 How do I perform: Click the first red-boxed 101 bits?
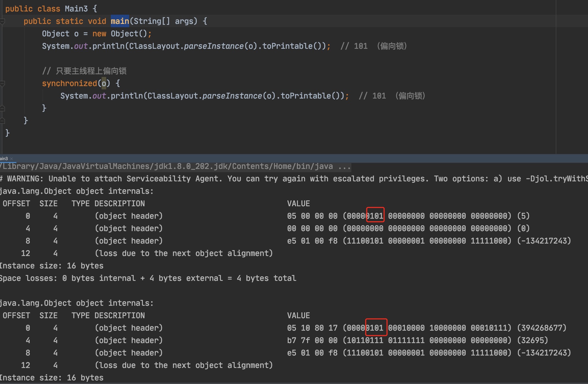(x=375, y=216)
